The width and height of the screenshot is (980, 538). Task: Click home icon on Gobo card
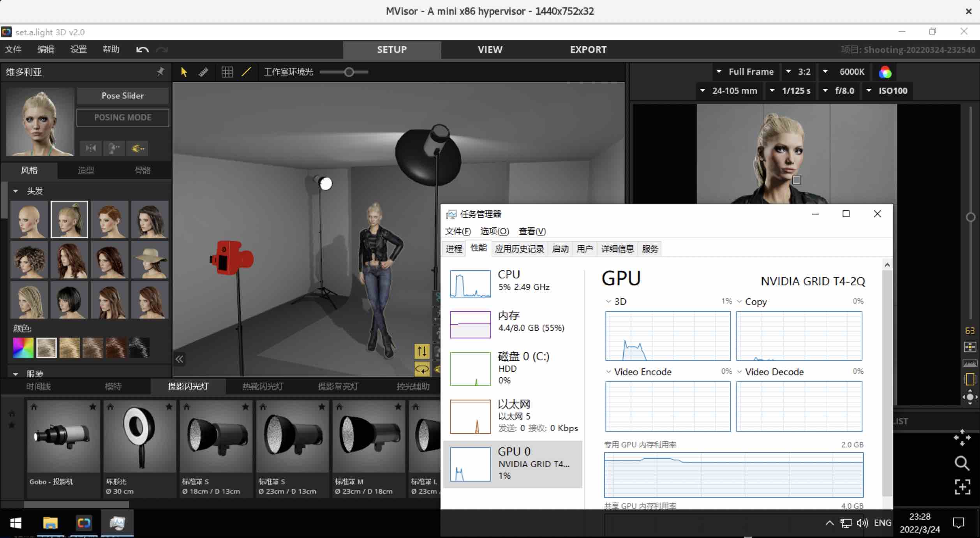coord(34,407)
